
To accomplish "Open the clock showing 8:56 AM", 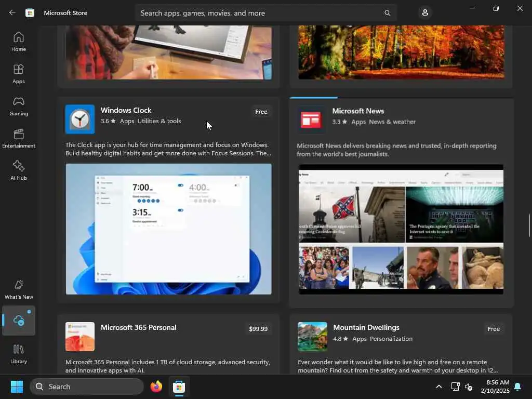I will pos(495,387).
